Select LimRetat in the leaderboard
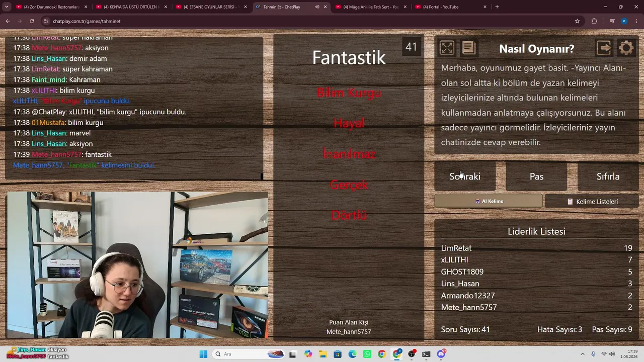644x362 pixels. (456, 248)
